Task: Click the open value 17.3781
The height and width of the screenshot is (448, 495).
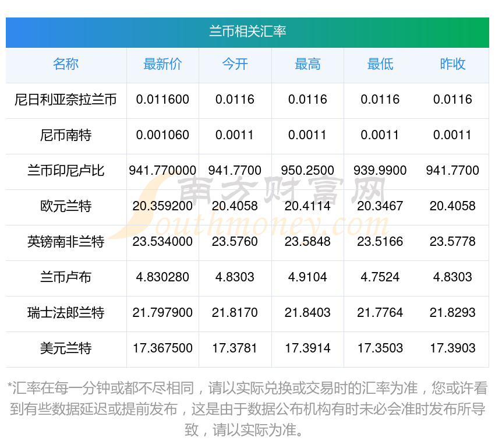Action: point(235,348)
